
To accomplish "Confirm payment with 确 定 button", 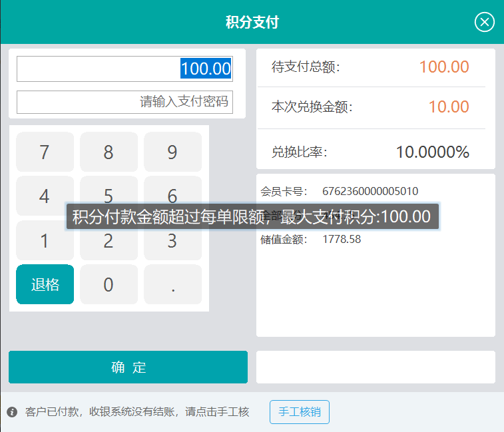I will 128,367.
